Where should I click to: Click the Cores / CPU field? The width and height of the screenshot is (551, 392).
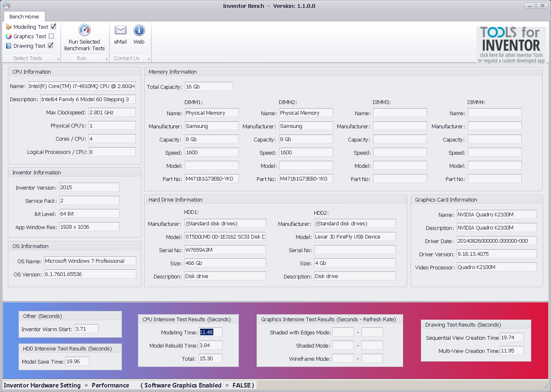(x=112, y=139)
